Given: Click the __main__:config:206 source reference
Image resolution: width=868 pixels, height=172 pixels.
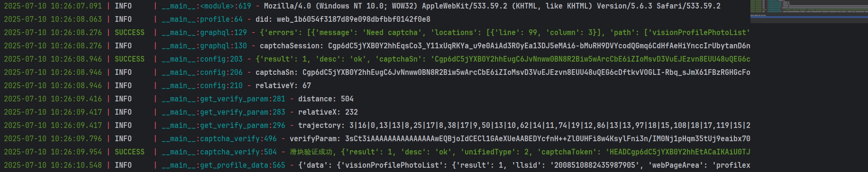Looking at the screenshot, I should coord(202,72).
